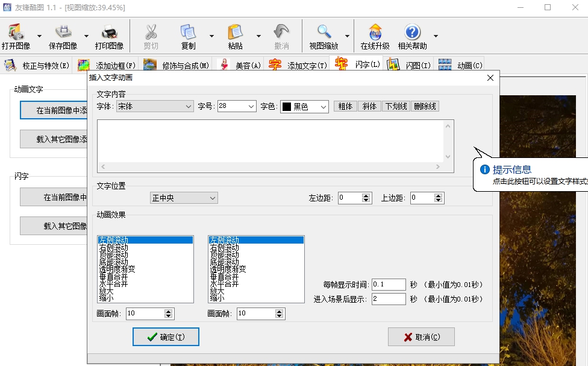Switch to 美容(A) tab
The height and width of the screenshot is (366, 588).
pos(239,65)
